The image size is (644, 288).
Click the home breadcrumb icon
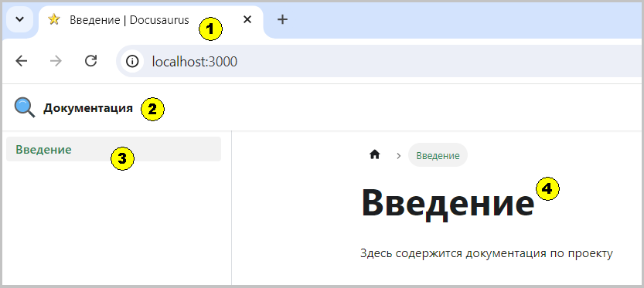[x=374, y=155]
